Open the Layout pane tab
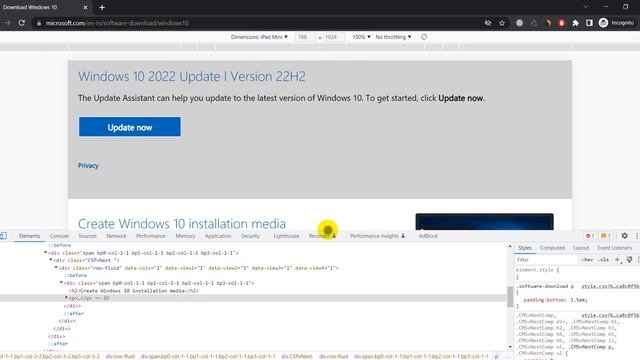Viewport: 640px width, 360px height. coord(581,248)
